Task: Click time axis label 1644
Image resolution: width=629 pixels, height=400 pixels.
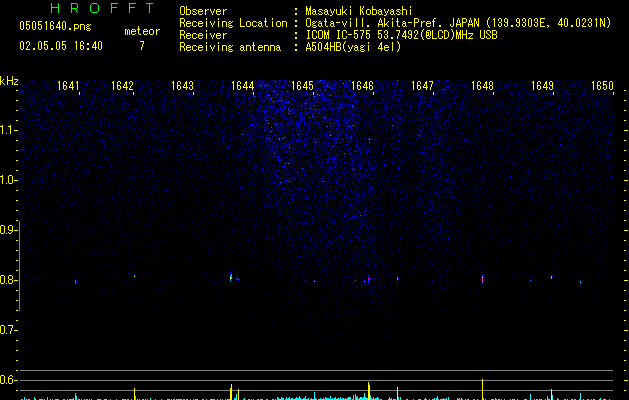Action: tap(242, 86)
